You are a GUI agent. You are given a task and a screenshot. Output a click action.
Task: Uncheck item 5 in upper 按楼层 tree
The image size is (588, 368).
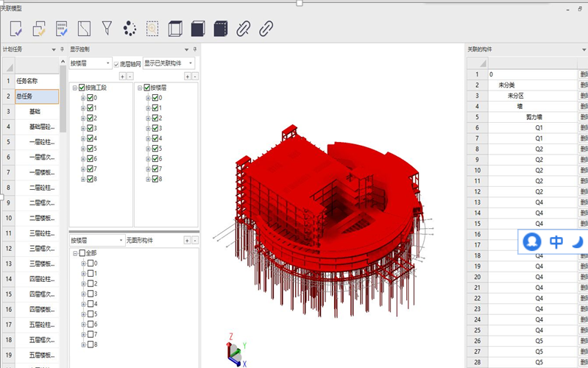[155, 149]
